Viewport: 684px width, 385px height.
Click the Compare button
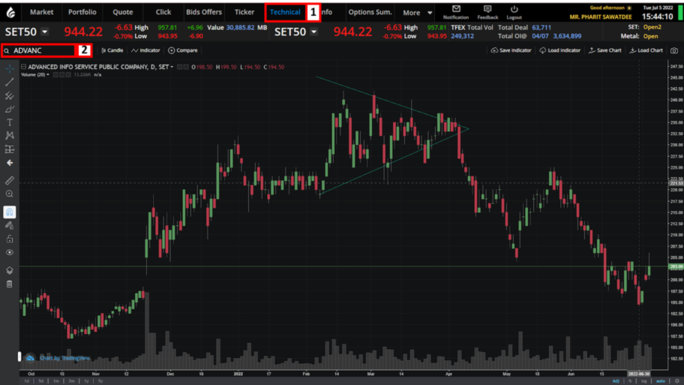coord(183,51)
